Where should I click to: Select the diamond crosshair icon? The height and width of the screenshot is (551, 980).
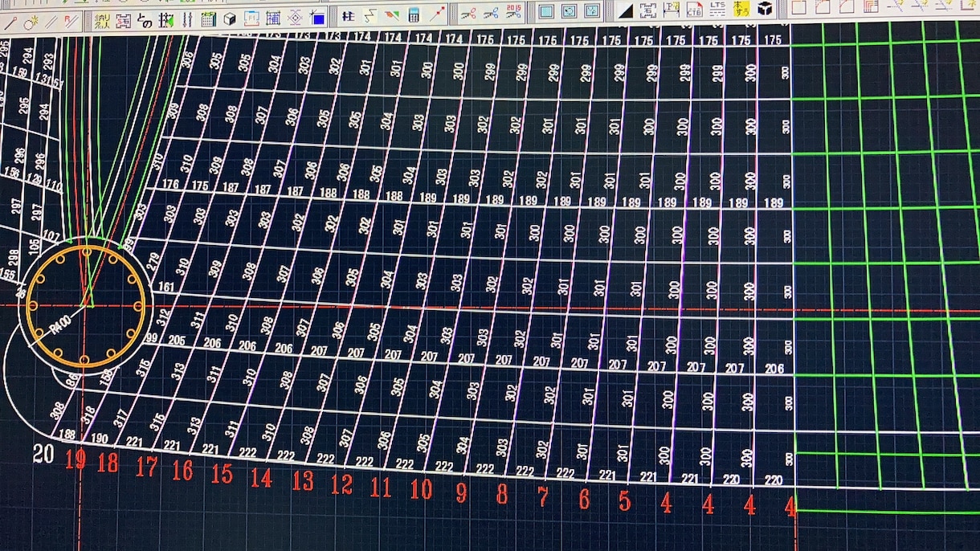[x=295, y=18]
